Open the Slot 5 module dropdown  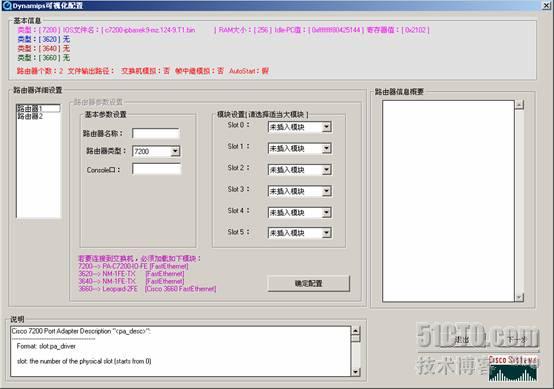click(299, 233)
